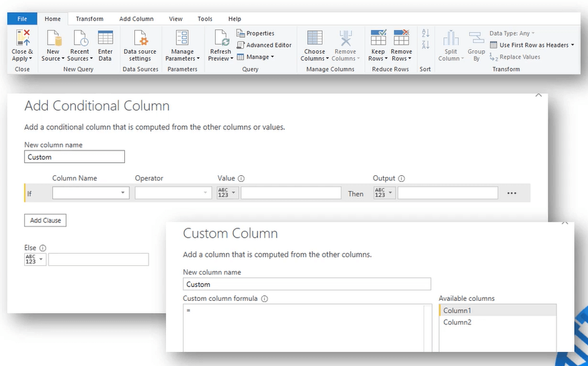This screenshot has width=588, height=366.
Task: Switch to the Transform tab
Action: (89, 19)
